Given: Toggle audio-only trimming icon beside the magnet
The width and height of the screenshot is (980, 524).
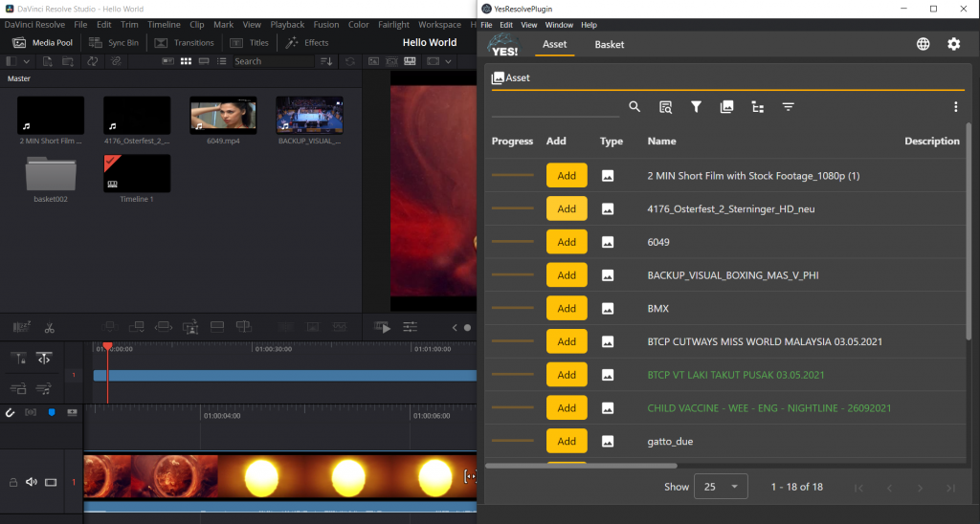Looking at the screenshot, I should click(x=31, y=413).
